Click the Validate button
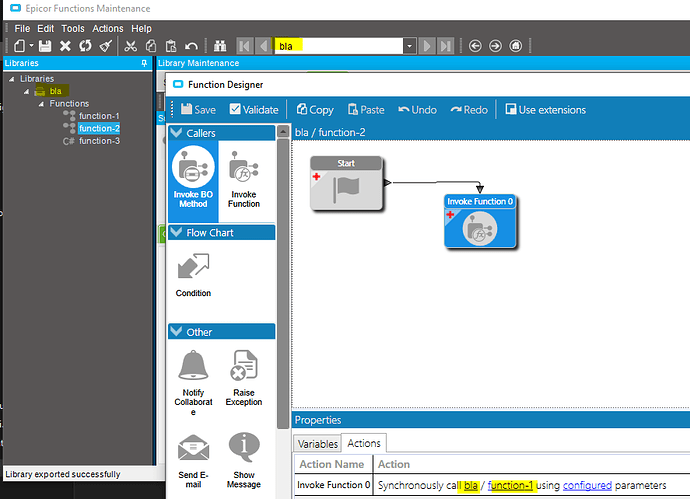The height and width of the screenshot is (499, 690). click(254, 110)
